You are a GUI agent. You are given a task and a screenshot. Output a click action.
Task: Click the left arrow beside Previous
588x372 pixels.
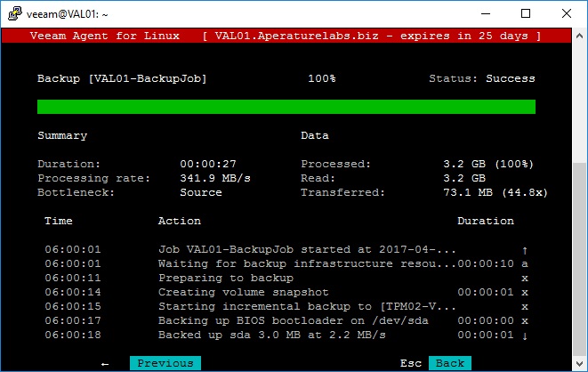click(105, 363)
